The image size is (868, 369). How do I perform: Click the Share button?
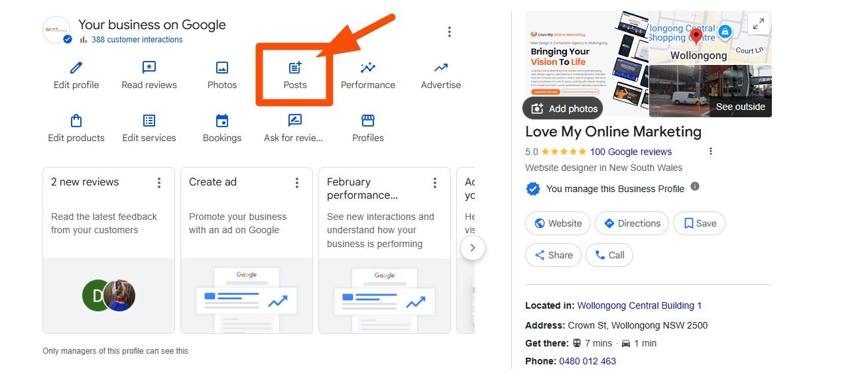click(x=553, y=255)
